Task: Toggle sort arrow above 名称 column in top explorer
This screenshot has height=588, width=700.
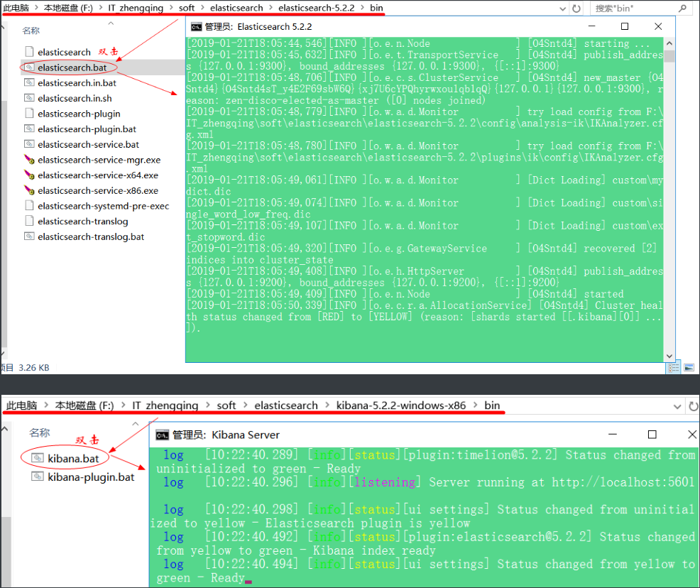Action: (111, 23)
